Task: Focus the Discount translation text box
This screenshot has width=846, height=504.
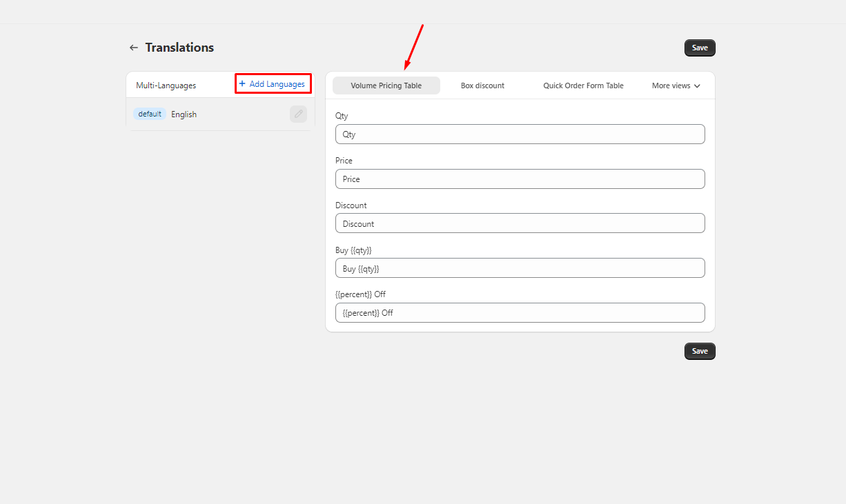Action: [520, 223]
